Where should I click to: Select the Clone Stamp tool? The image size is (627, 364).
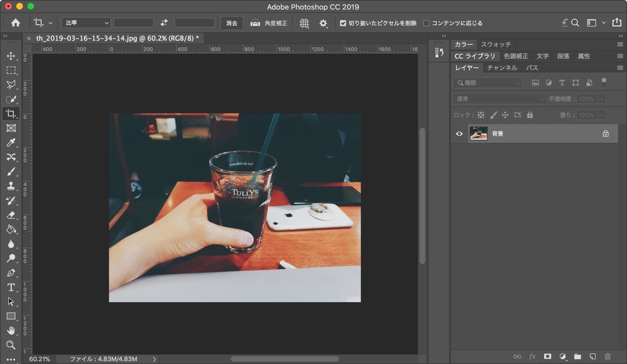click(11, 186)
